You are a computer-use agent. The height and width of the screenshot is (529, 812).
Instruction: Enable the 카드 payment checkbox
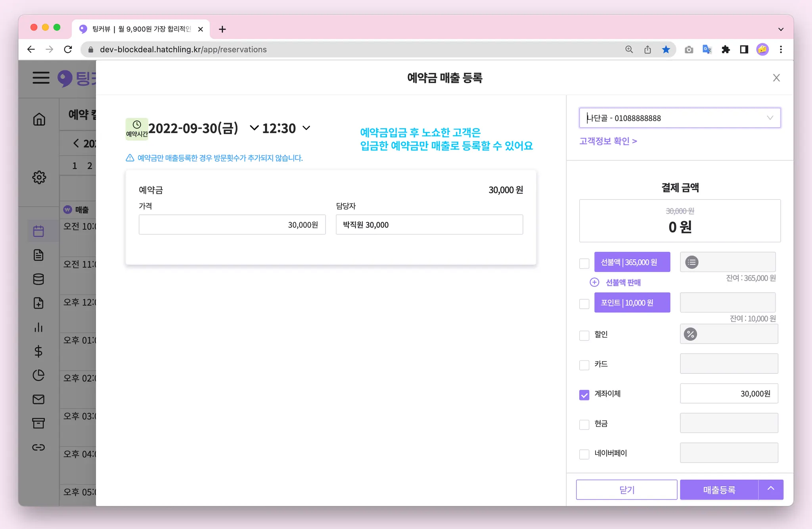click(584, 365)
